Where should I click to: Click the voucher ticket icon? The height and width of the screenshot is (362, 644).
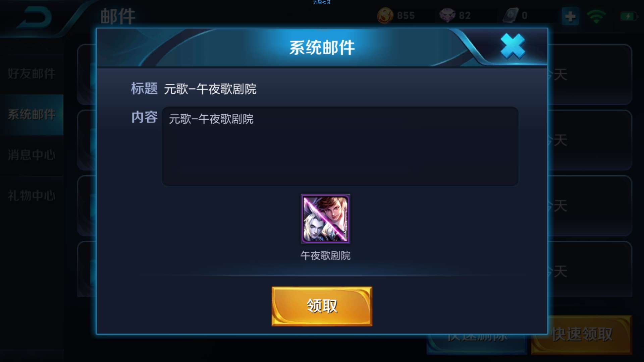click(511, 15)
